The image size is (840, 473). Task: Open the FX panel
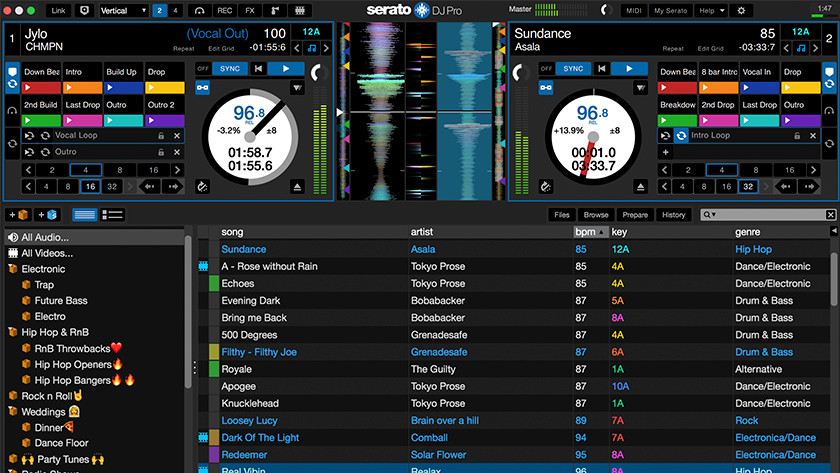point(250,10)
